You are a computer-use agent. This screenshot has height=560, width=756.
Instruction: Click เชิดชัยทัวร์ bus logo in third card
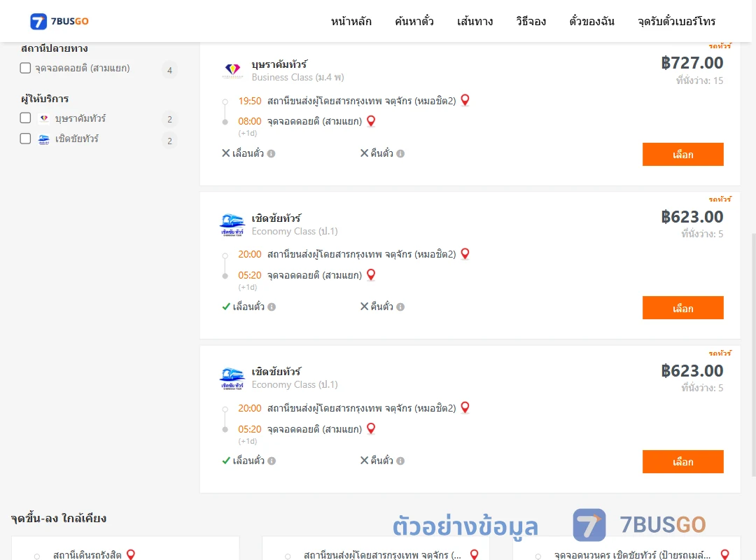tap(232, 378)
